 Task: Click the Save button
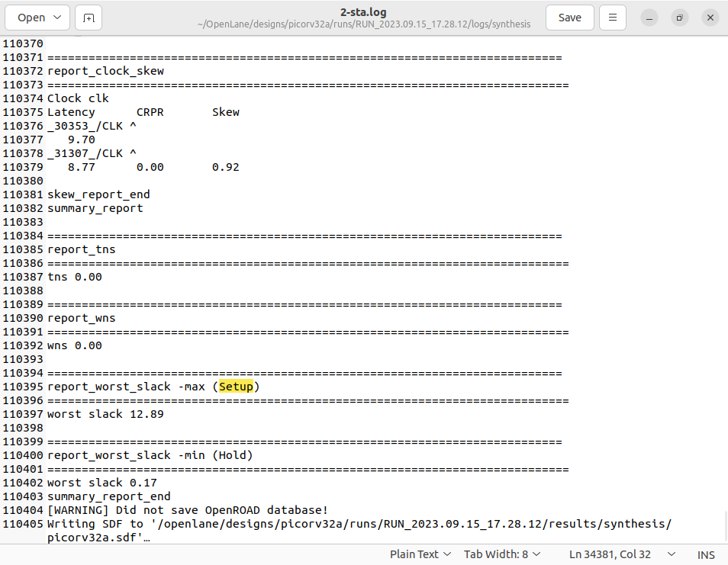pos(569,17)
